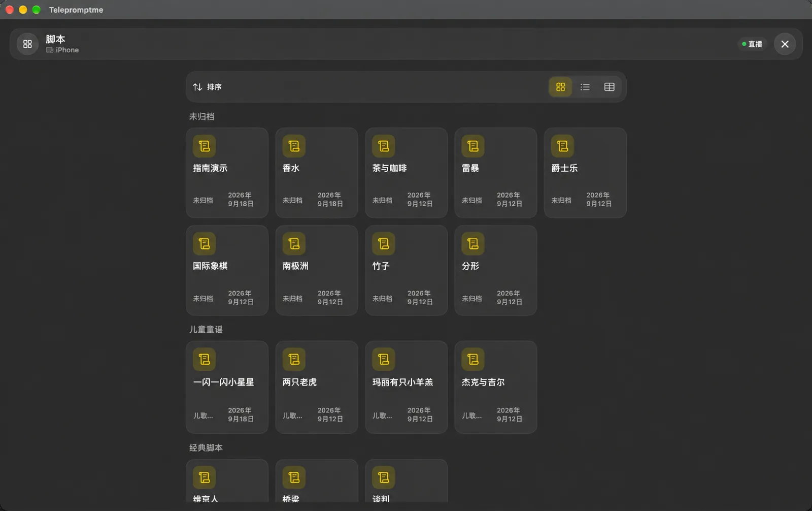Close the scripts panel with X
This screenshot has width=812, height=511.
click(x=785, y=44)
